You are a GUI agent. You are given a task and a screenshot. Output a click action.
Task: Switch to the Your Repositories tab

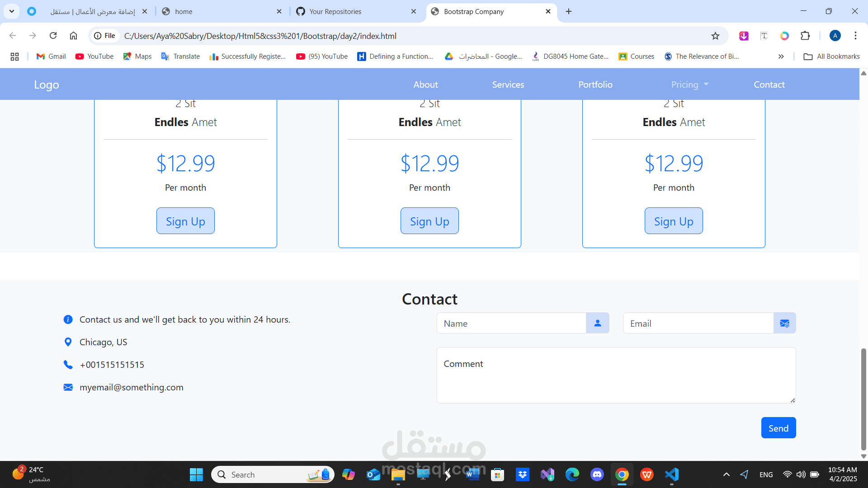335,12
